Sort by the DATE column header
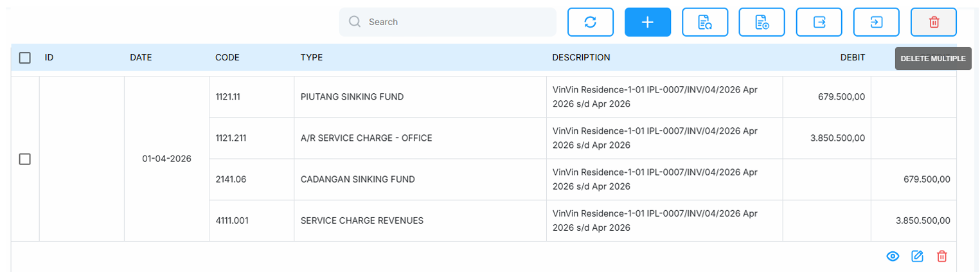Screen dimensions: 980x277 141,57
